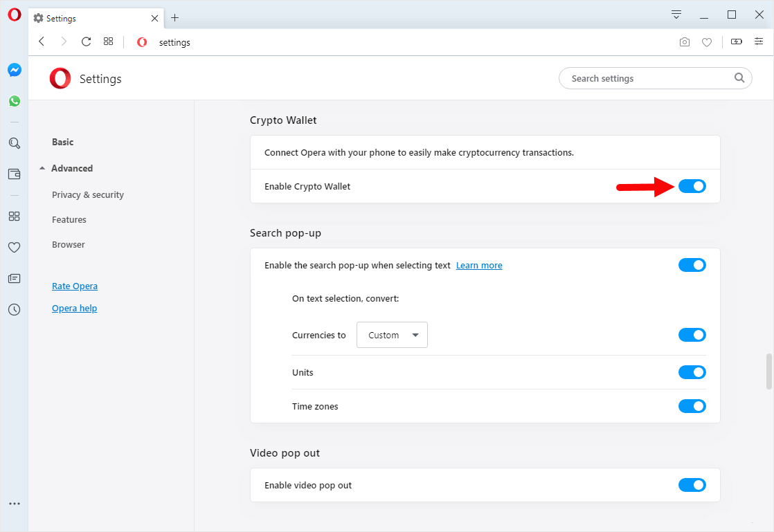The width and height of the screenshot is (774, 532).
Task: Click the search magnifier in Search settings
Action: coord(739,78)
